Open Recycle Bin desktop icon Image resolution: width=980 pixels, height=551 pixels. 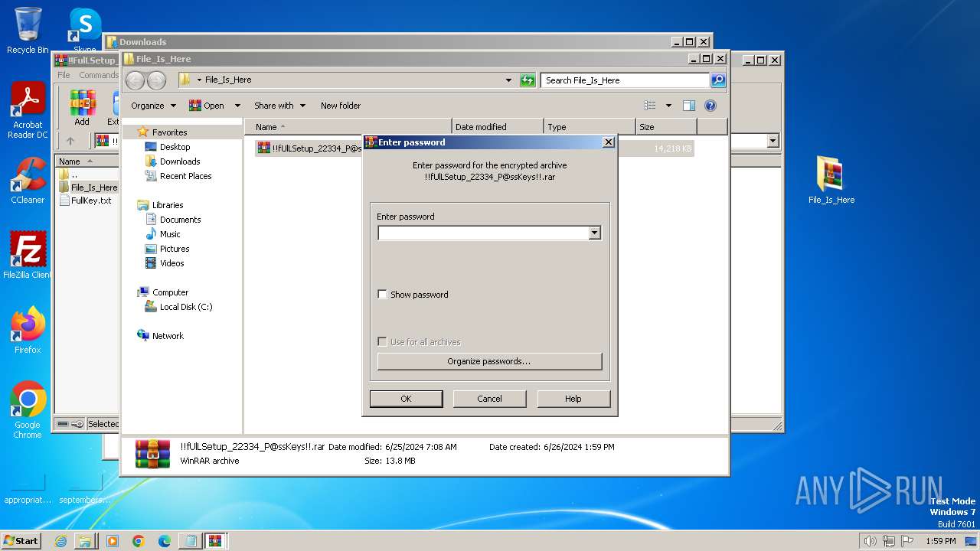tap(28, 31)
